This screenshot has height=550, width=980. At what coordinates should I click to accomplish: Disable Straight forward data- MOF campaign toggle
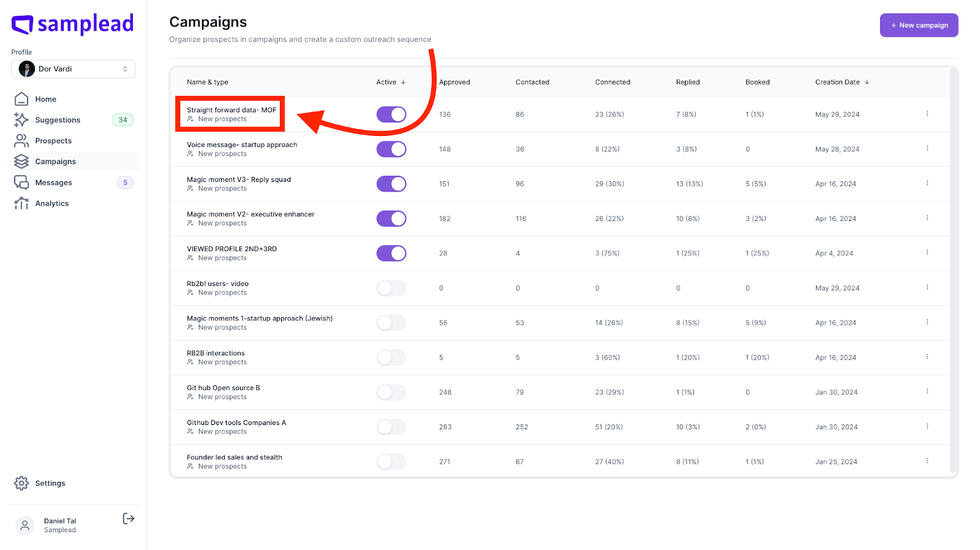point(391,115)
